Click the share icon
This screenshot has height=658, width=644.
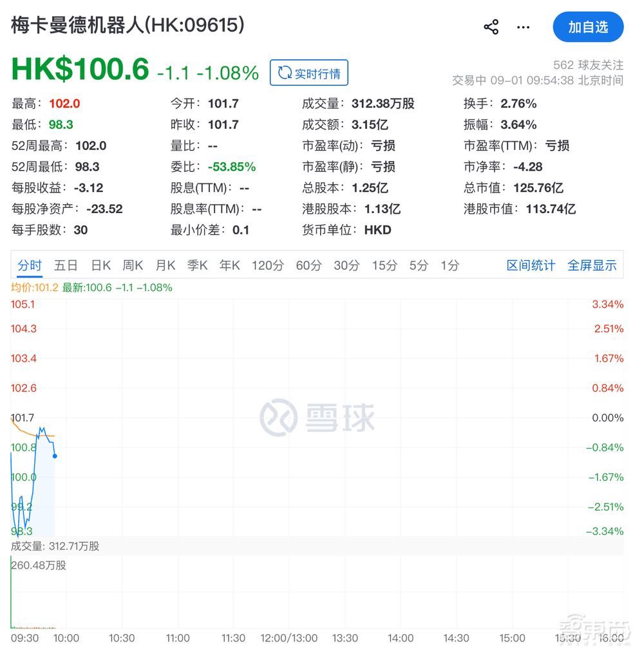tap(491, 27)
